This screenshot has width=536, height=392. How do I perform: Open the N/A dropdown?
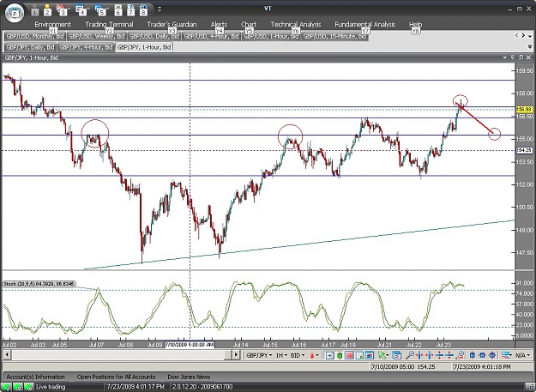(523, 355)
